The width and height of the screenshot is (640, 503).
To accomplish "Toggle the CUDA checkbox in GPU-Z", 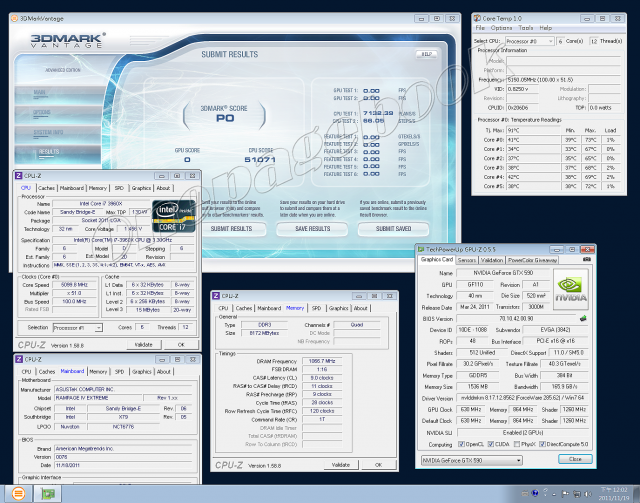I will point(491,444).
